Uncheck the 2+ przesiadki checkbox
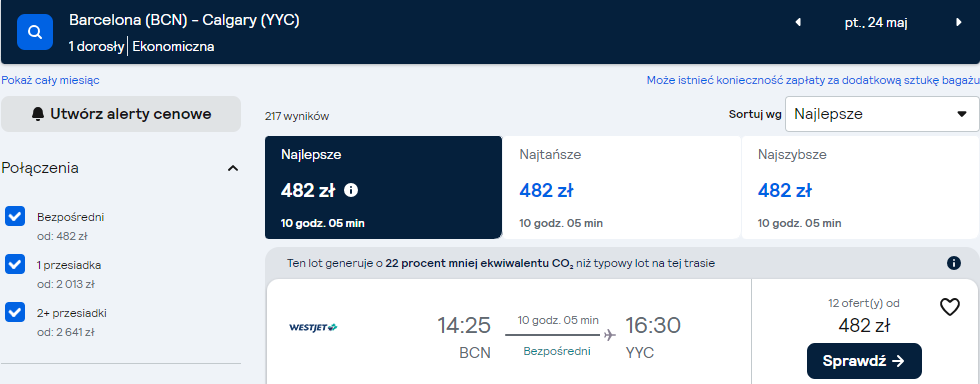Image resolution: width=980 pixels, height=384 pixels. coord(15,312)
